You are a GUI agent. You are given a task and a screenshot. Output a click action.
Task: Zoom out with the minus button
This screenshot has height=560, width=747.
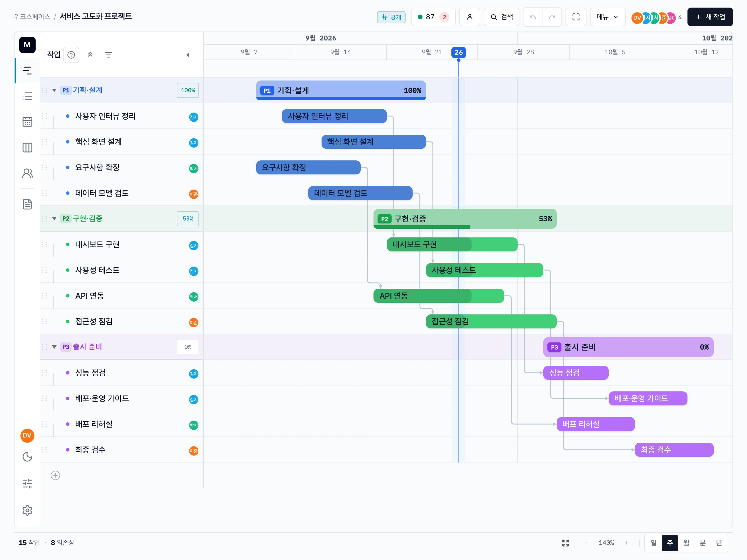(586, 543)
